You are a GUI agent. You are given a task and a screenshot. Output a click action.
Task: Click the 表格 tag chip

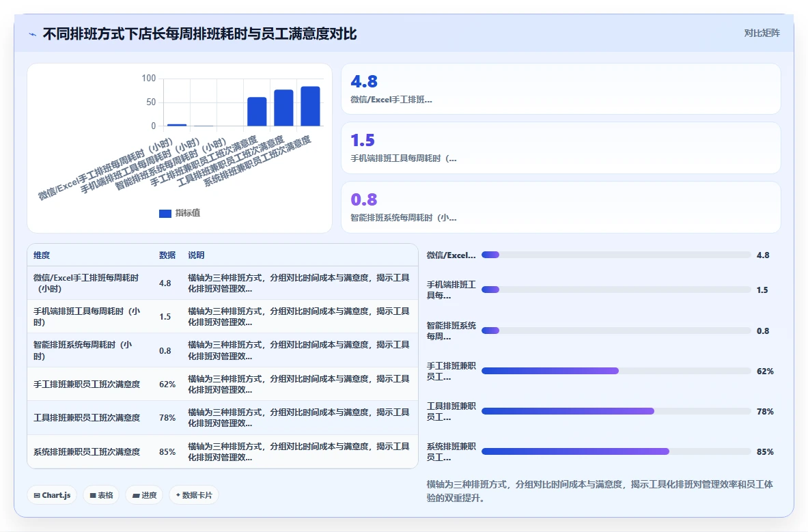pos(101,495)
